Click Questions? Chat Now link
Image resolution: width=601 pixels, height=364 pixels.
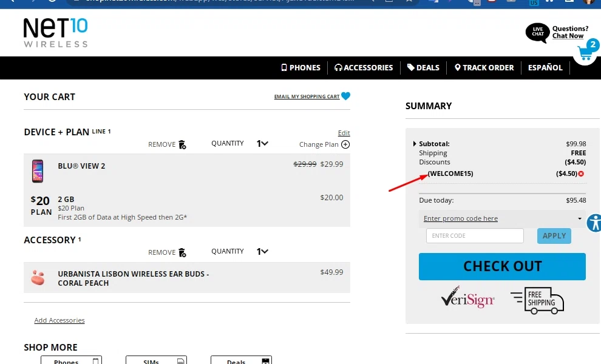(570, 32)
